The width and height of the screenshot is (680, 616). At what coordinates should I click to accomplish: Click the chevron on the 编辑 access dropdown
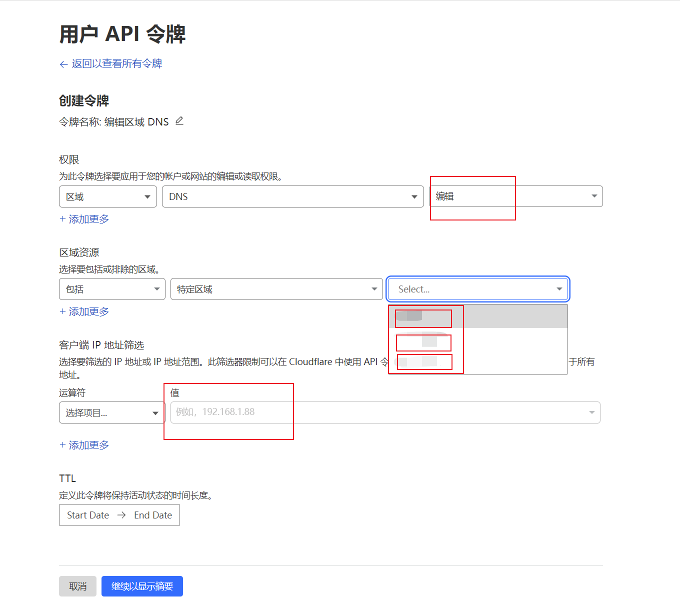point(593,196)
